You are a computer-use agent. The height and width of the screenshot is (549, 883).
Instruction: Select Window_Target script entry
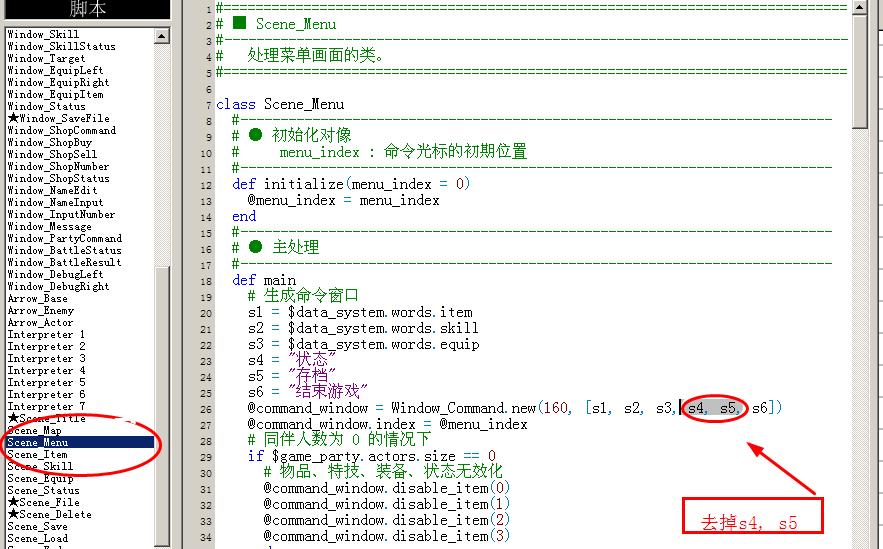(x=46, y=59)
